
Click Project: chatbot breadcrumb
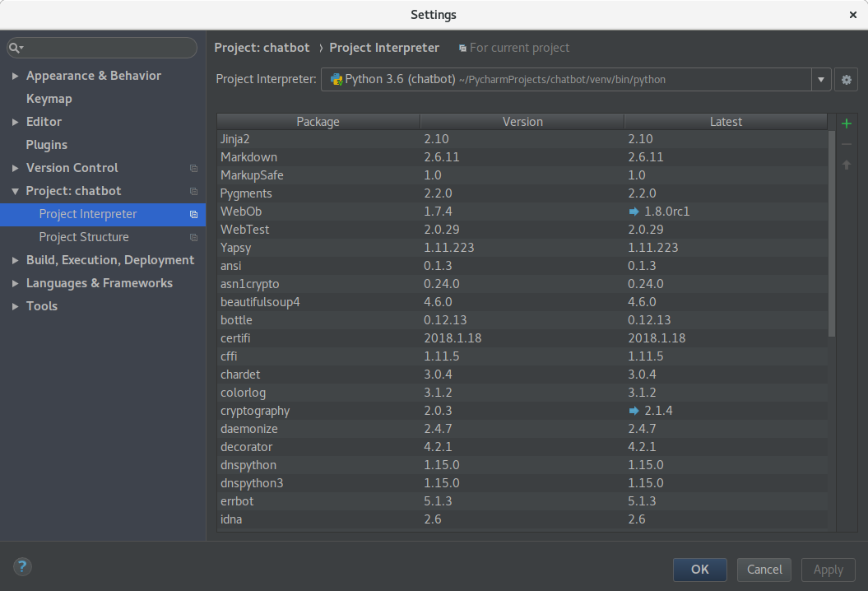coord(262,49)
